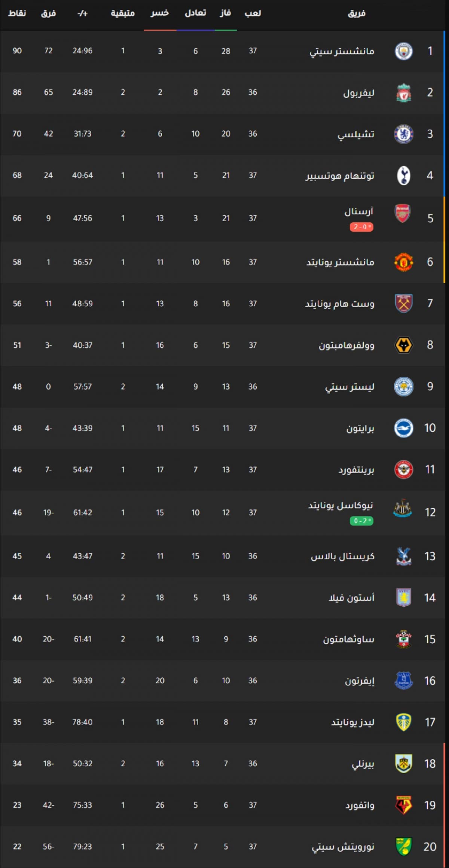Screen dimensions: 449x868
Task: Open the Everton club crest
Action: (403, 680)
